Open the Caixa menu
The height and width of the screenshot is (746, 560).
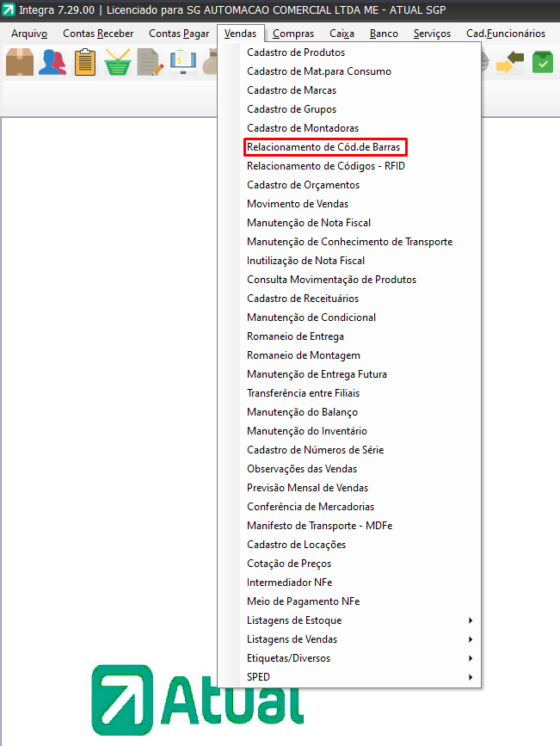coord(342,34)
